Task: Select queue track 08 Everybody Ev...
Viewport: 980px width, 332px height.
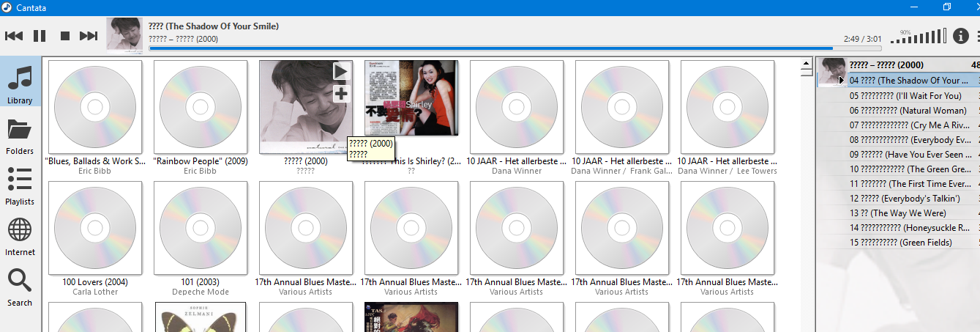Action: 899,139
